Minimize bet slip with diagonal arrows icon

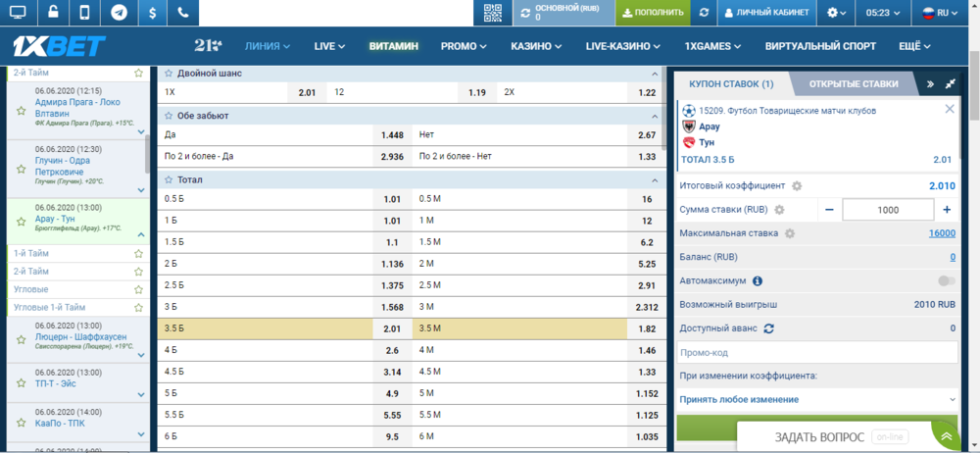951,84
